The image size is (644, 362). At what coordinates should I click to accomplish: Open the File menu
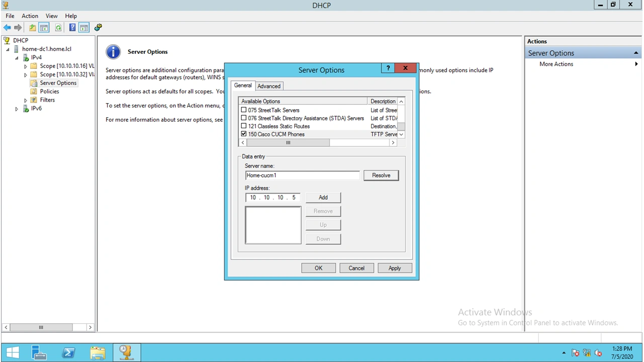(x=10, y=16)
